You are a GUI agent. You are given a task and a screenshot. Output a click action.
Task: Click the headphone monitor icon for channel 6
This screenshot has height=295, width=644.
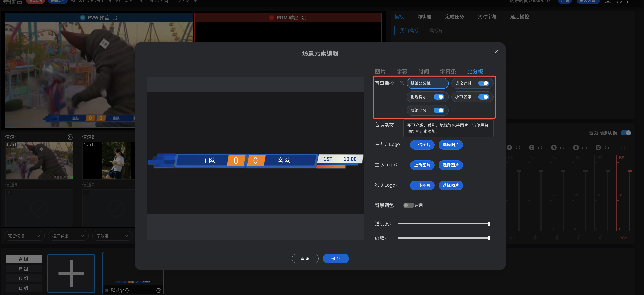point(518,148)
